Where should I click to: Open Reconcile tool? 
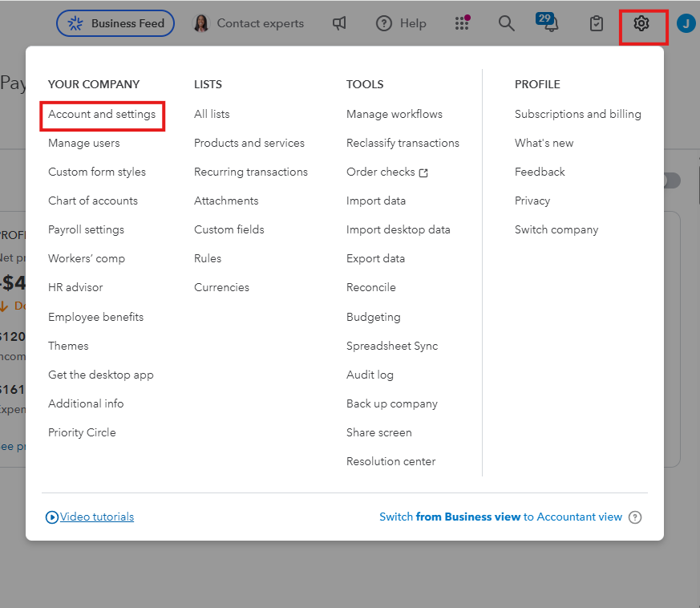pos(371,288)
